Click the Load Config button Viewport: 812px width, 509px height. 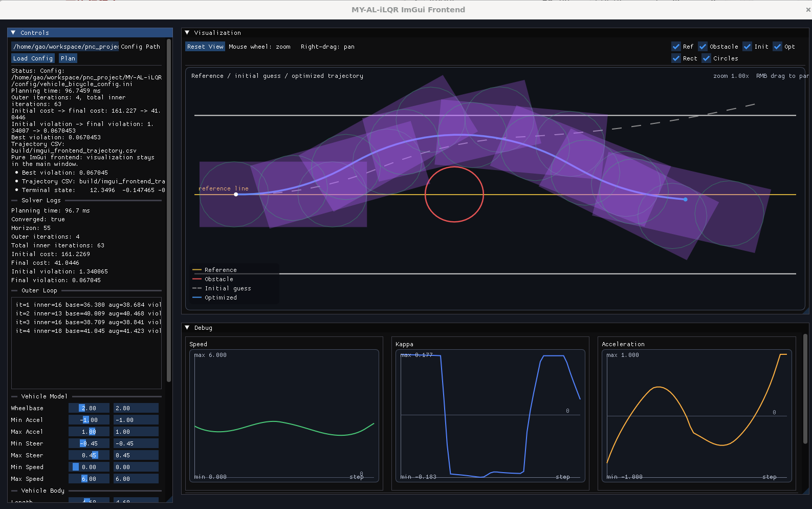33,58
